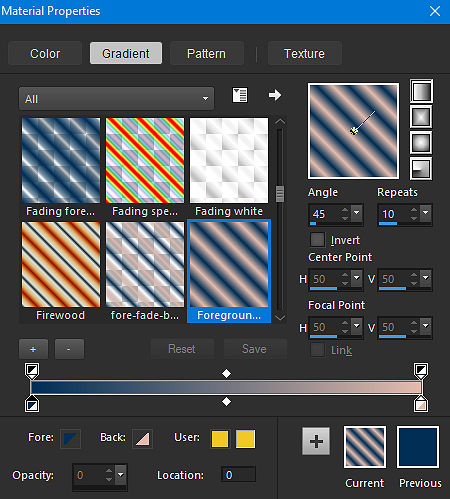
Task: Open the All gradient category dropdown
Action: (116, 99)
